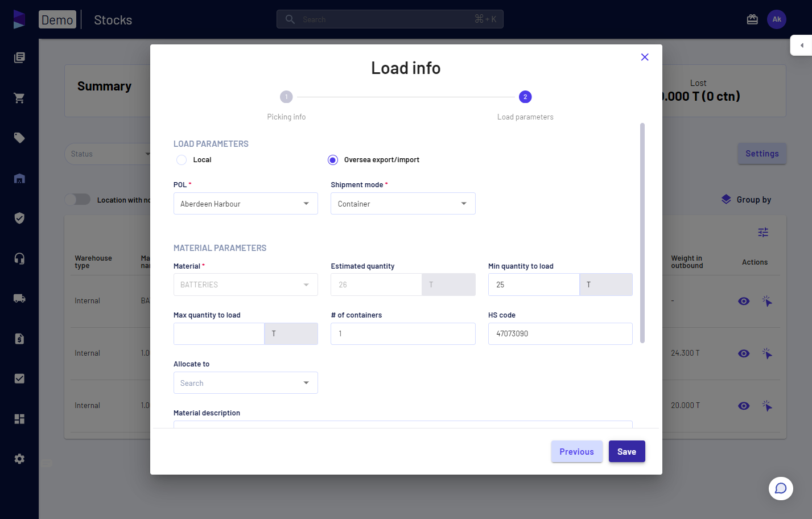Open the chat bubble widget
This screenshot has width=812, height=519.
pyautogui.click(x=781, y=488)
